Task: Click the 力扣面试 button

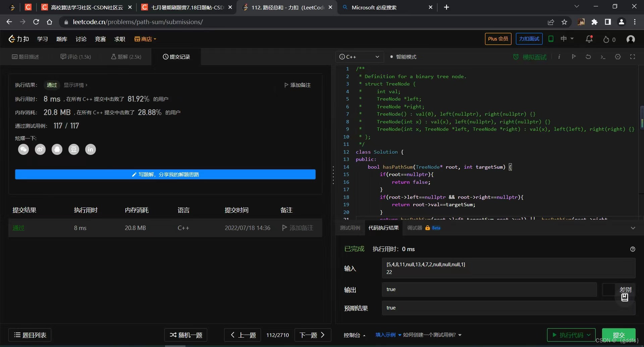Action: [529, 39]
